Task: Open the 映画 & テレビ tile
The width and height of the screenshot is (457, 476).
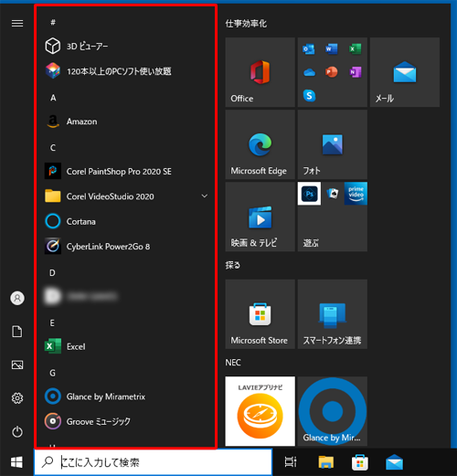Action: coord(260,217)
